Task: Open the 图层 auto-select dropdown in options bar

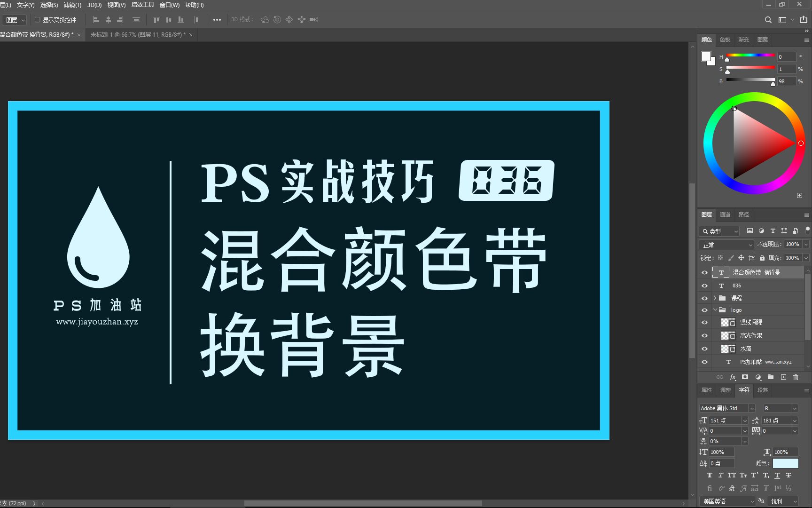Action: (x=15, y=20)
